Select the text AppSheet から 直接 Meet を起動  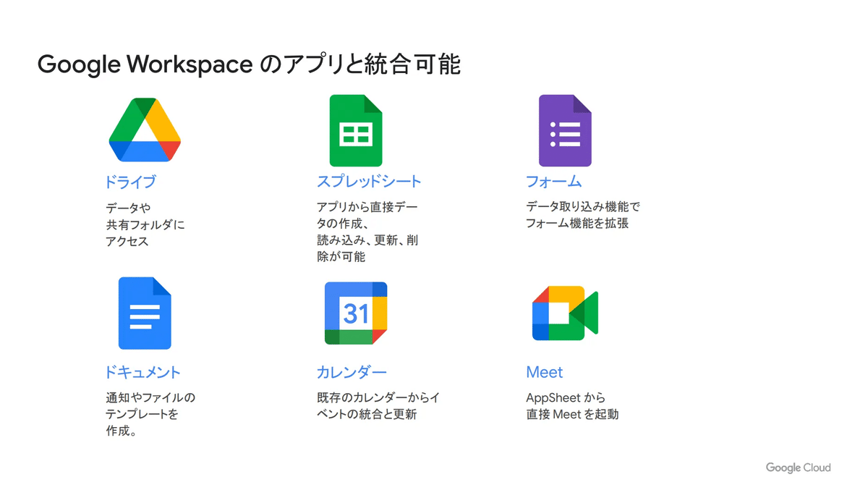pos(572,406)
